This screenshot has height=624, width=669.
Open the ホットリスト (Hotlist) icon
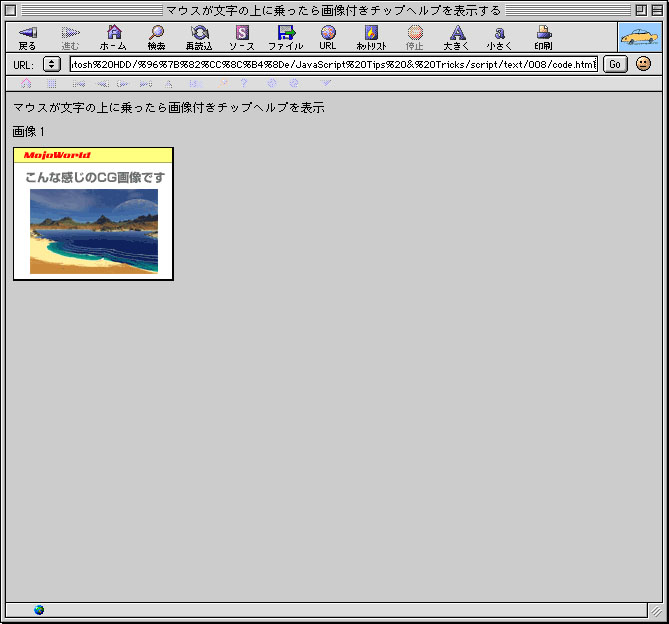(x=371, y=38)
